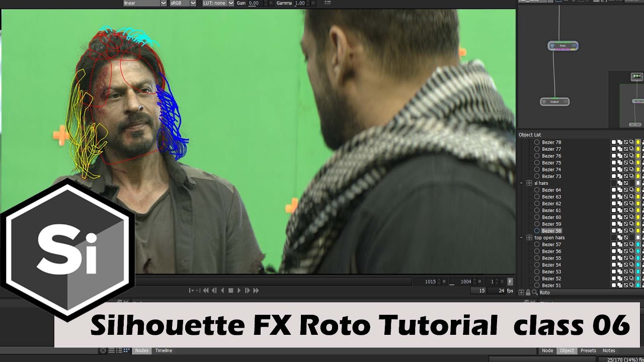Stop playback with the square button
The image size is (644, 362).
[x=231, y=291]
